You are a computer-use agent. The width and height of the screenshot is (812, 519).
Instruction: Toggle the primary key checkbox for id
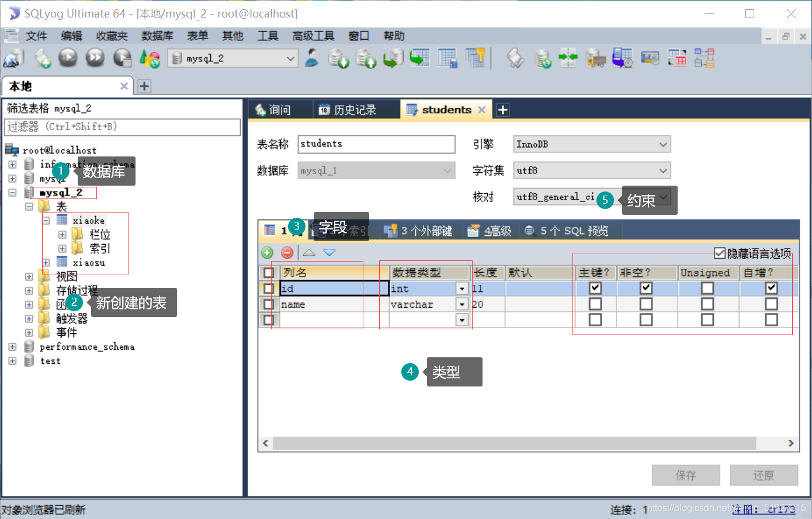coord(595,288)
